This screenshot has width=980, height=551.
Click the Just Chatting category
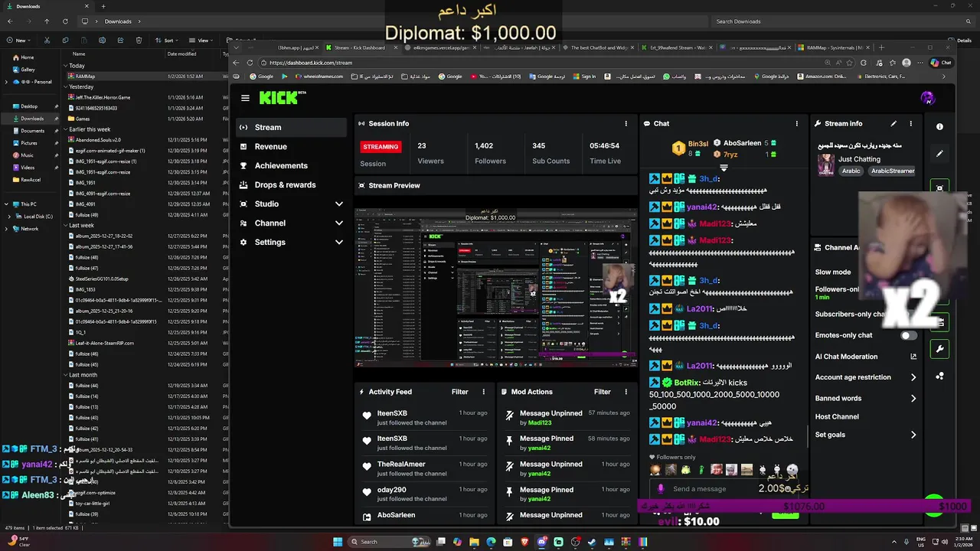[x=859, y=159]
